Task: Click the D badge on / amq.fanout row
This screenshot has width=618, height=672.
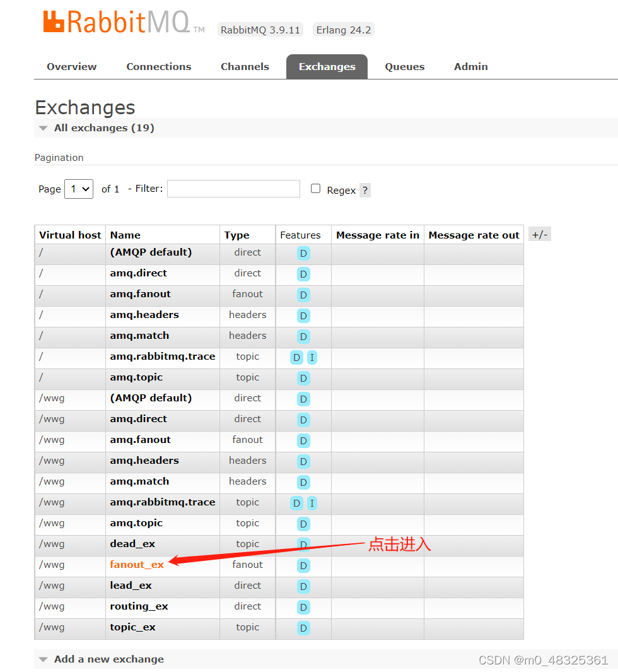Action: (x=303, y=295)
